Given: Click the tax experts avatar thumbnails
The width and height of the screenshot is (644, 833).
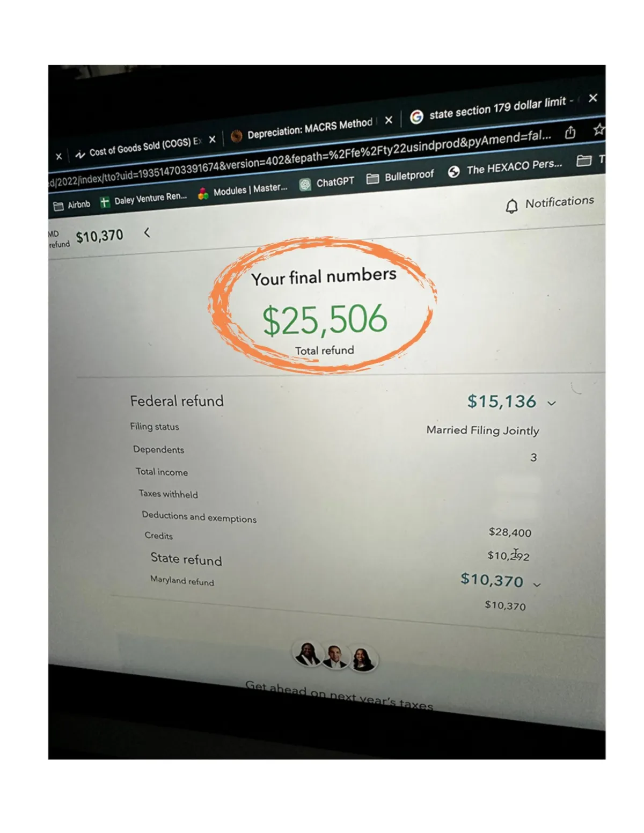Looking at the screenshot, I should tap(335, 656).
